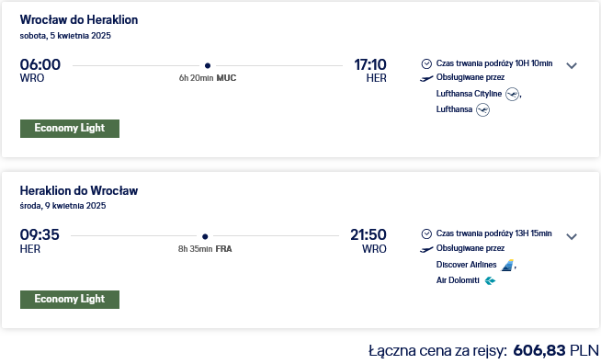Image resolution: width=601 pixels, height=364 pixels.
Task: Click the Wrocław do Heraklion heading
Action: pyautogui.click(x=79, y=19)
